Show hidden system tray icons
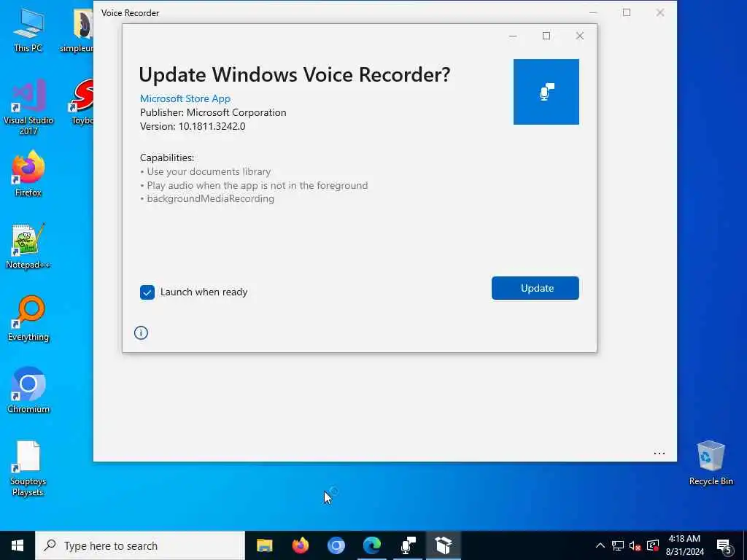The image size is (747, 560). tap(600, 545)
